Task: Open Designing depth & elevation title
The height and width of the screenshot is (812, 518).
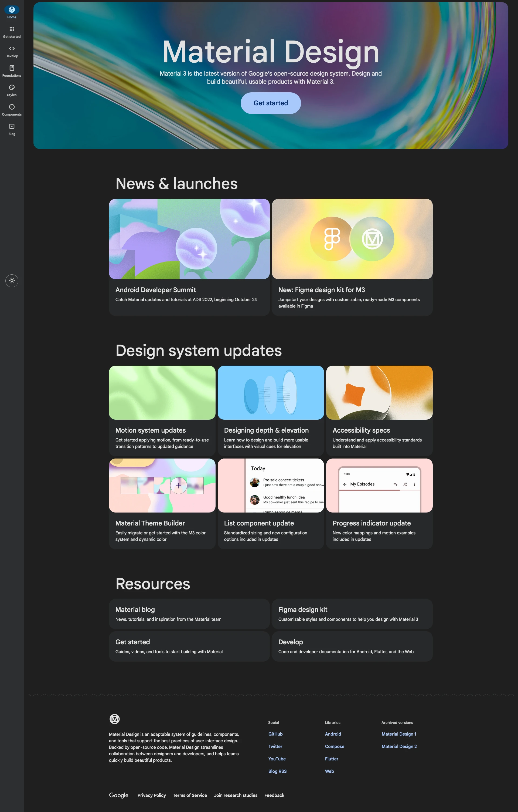Action: pos(266,430)
